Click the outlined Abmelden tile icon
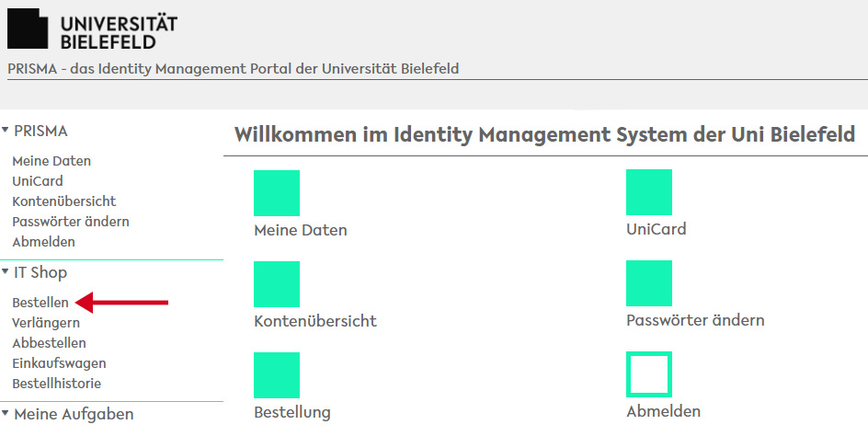 [x=648, y=374]
